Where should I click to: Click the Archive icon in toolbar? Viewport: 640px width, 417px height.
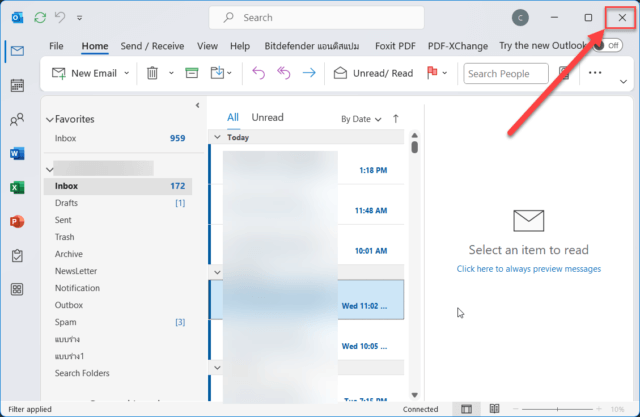(191, 73)
